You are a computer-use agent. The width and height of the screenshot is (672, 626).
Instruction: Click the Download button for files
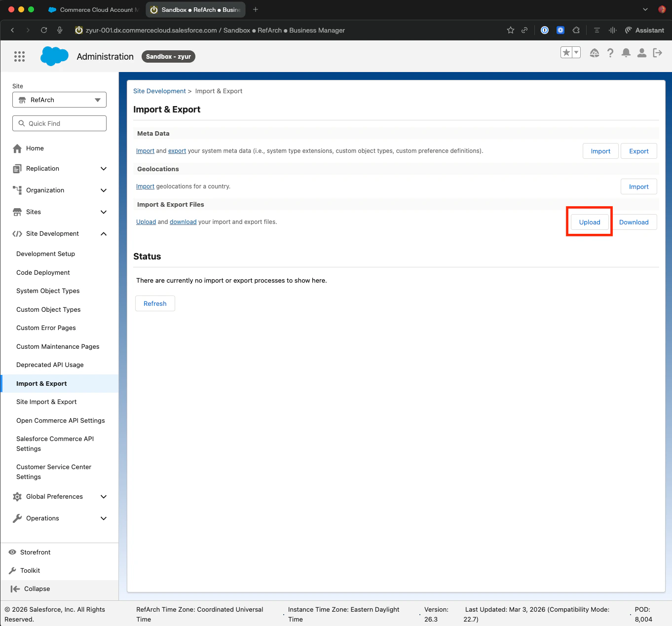click(x=634, y=222)
